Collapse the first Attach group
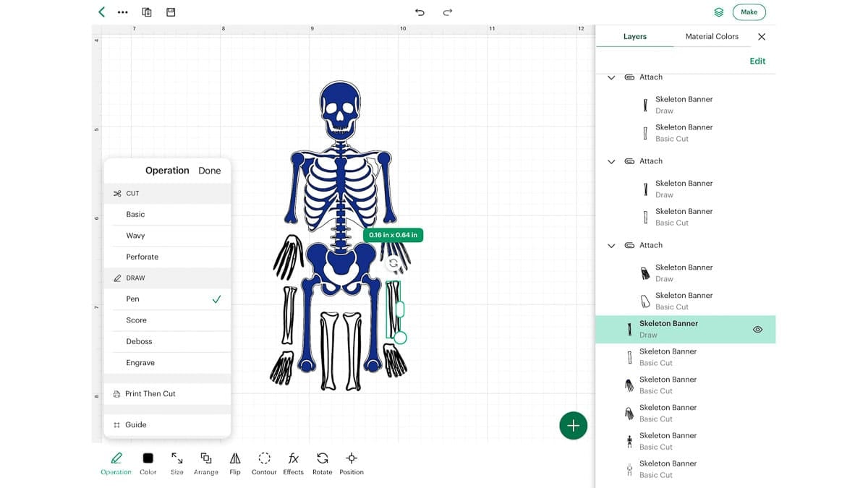The image size is (868, 488). [x=611, y=77]
